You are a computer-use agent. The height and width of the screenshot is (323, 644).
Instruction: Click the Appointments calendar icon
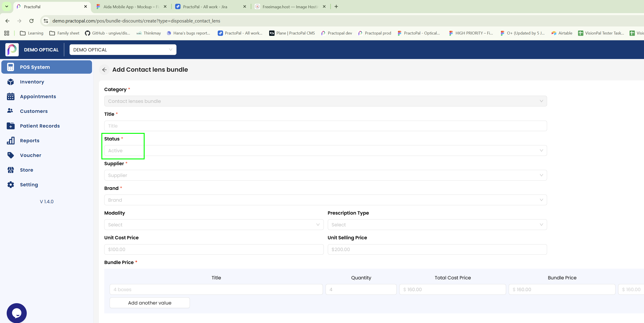coord(10,96)
